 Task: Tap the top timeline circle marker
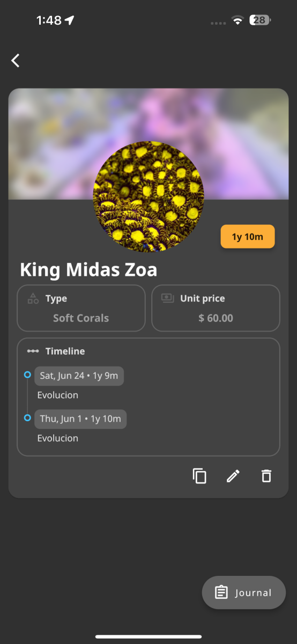click(x=27, y=375)
